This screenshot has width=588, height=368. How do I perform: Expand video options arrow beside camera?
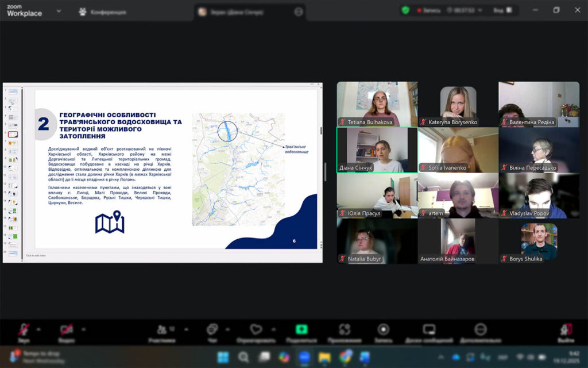(83, 329)
